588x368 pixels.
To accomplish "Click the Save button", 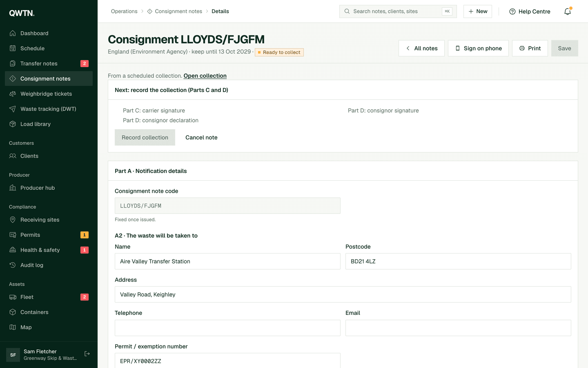I will (x=564, y=48).
